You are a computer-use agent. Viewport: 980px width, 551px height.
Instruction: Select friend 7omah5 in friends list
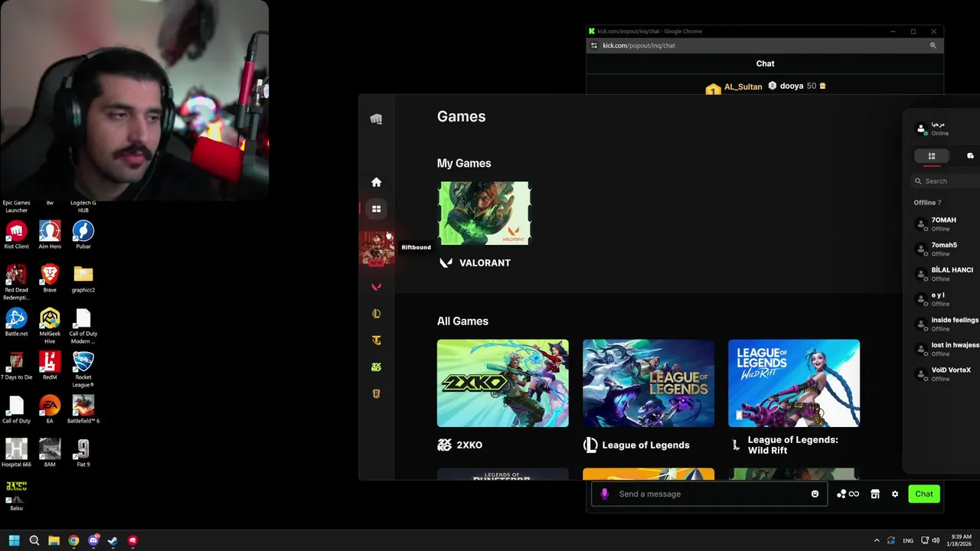click(x=946, y=249)
